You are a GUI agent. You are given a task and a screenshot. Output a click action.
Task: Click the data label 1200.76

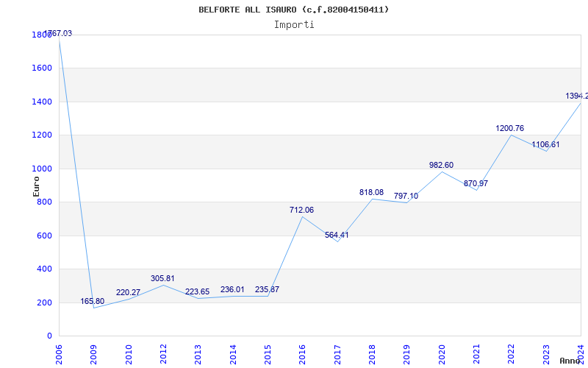(509, 128)
